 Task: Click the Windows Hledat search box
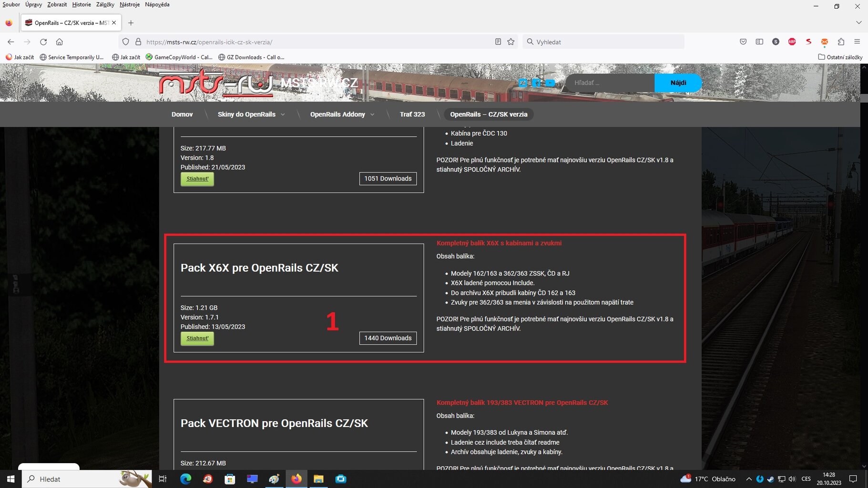point(86,479)
